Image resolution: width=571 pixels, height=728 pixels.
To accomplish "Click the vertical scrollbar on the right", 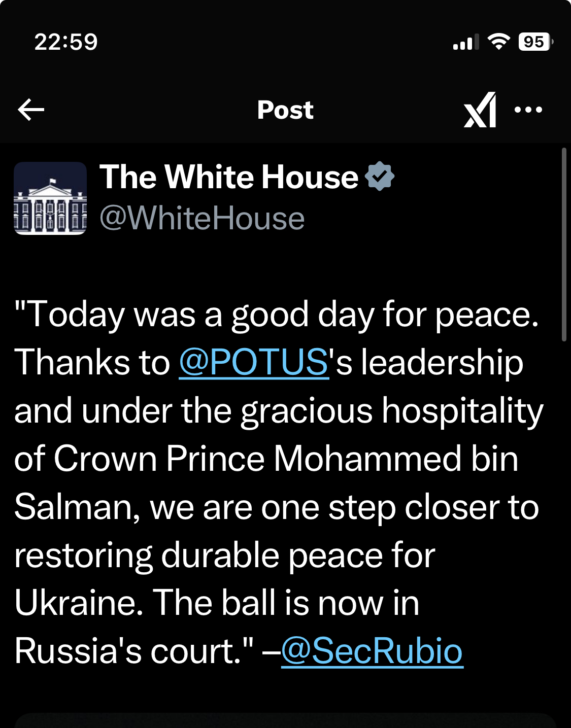I will coord(564,244).
